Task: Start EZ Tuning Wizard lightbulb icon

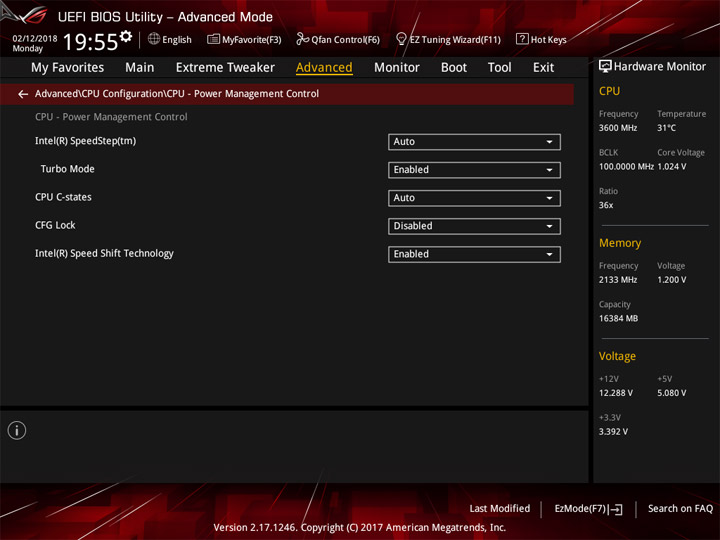Action: [x=401, y=39]
